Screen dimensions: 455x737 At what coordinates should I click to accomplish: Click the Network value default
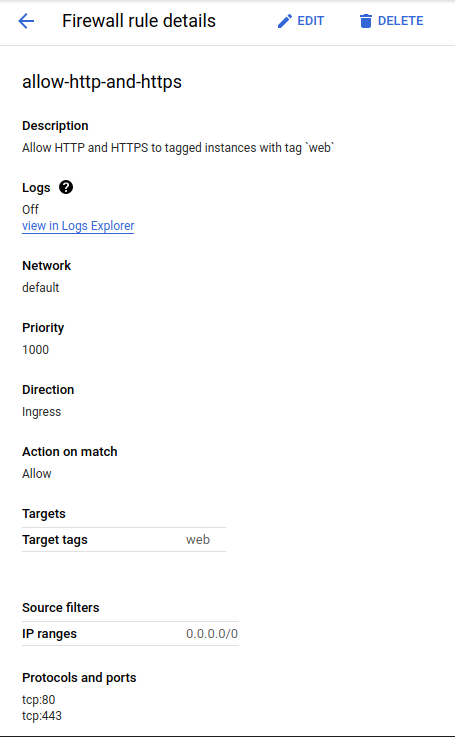coord(40,287)
